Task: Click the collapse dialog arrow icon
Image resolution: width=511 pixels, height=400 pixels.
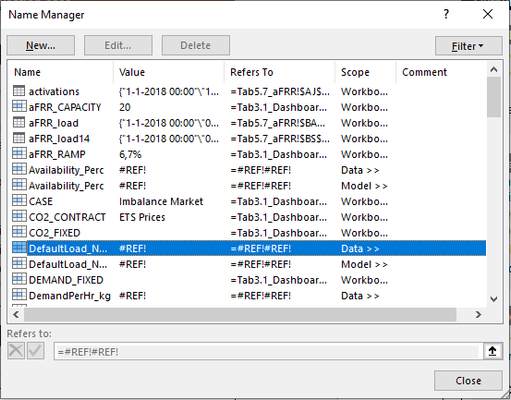Action: [x=493, y=351]
